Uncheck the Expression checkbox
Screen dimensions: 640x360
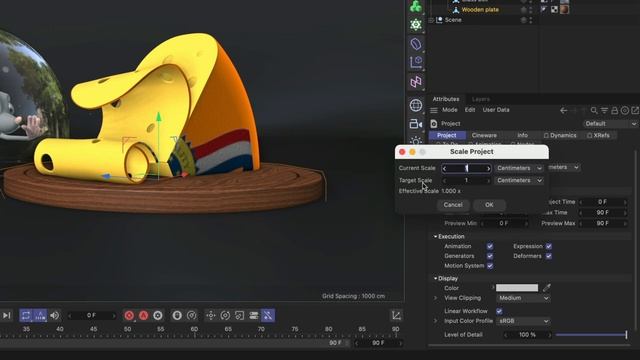[549, 246]
